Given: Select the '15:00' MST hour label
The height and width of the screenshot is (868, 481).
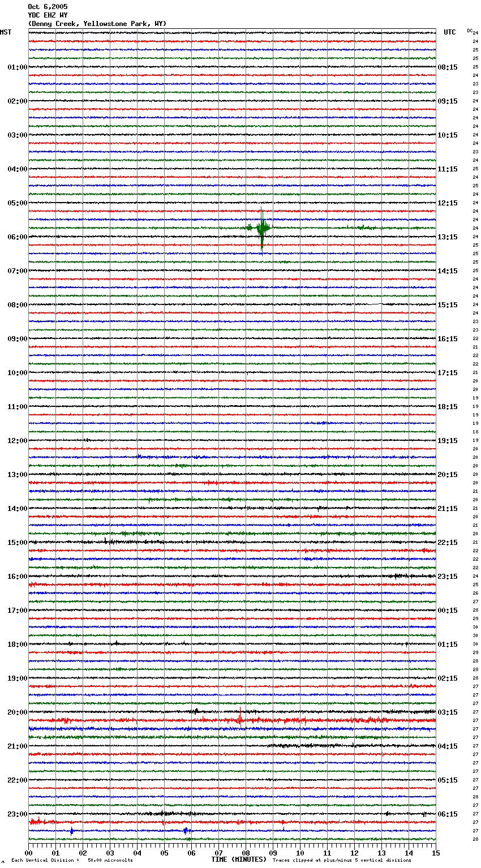Looking at the screenshot, I should point(18,543).
